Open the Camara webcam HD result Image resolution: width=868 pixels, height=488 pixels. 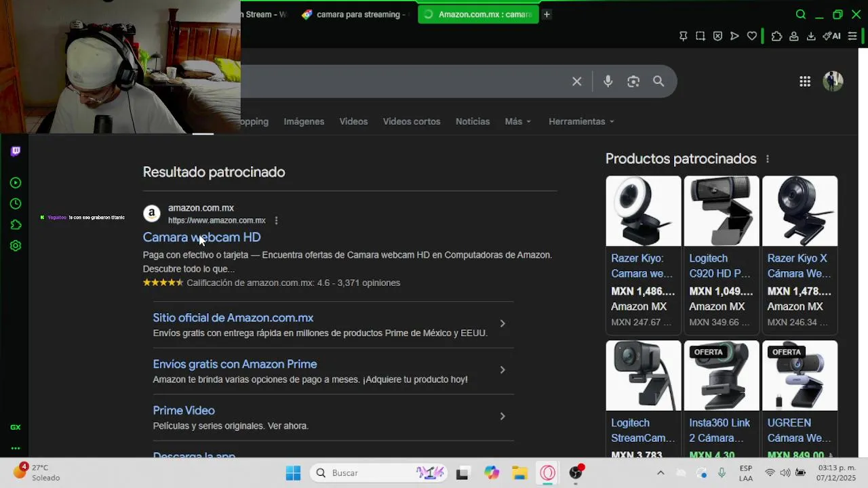coord(201,237)
